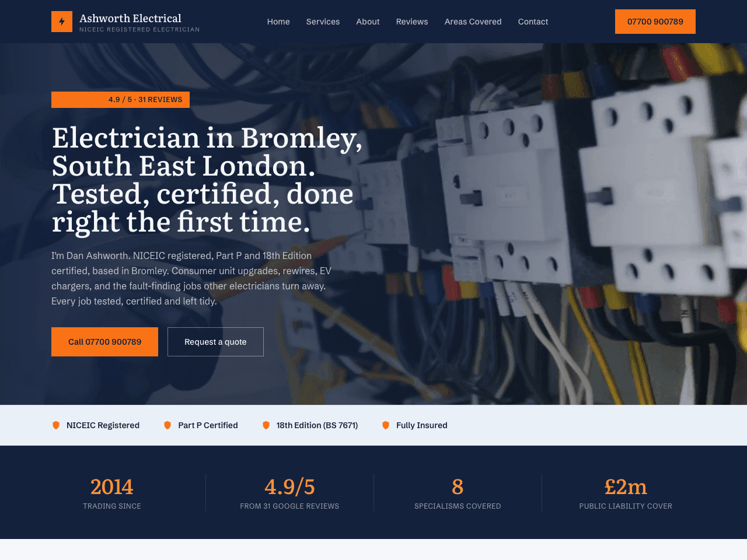Open the Home nav link
The height and width of the screenshot is (560, 747).
click(x=278, y=22)
